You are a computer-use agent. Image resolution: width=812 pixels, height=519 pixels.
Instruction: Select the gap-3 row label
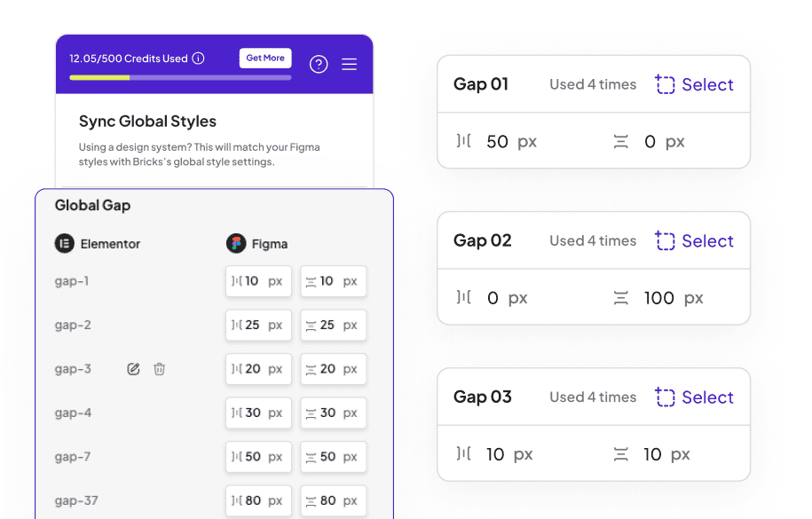pos(73,369)
